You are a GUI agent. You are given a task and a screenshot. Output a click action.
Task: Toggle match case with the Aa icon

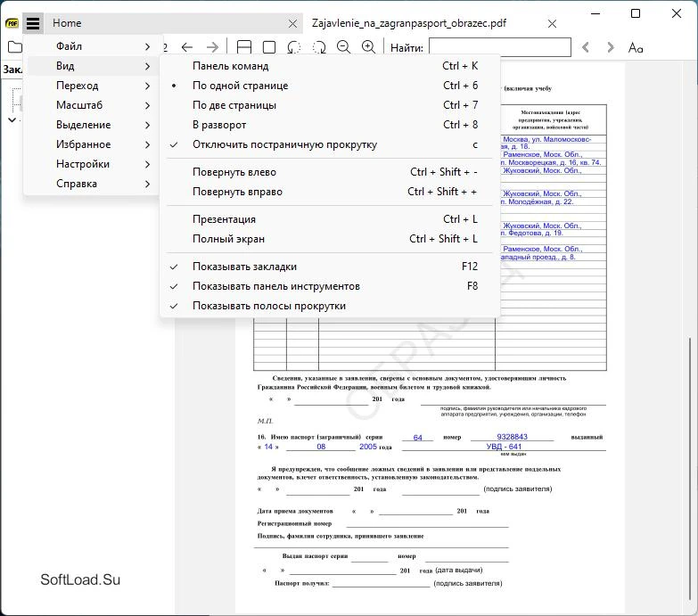(636, 47)
